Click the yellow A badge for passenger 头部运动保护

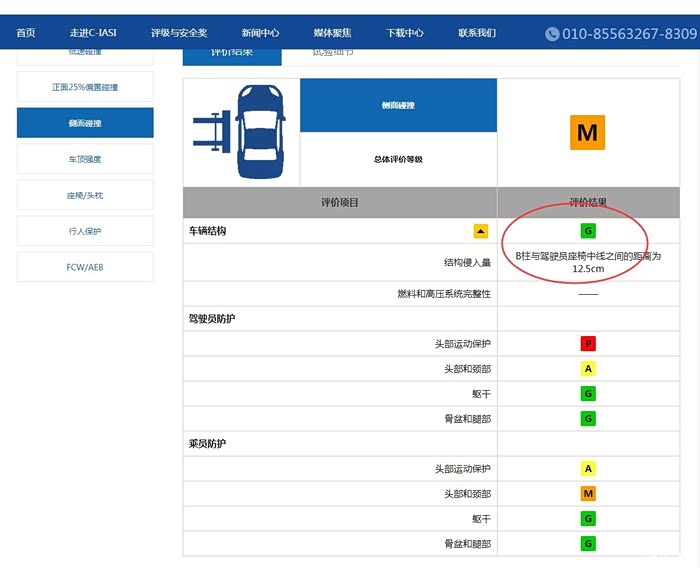coord(588,469)
